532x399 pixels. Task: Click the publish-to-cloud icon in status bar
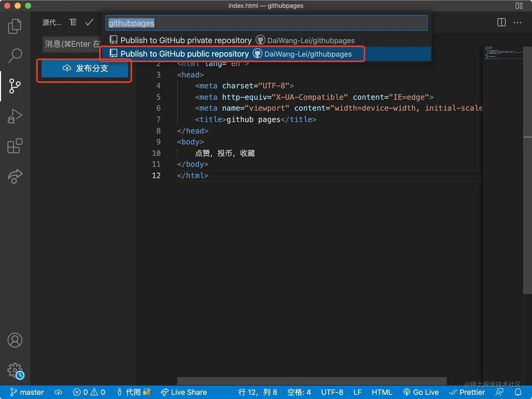tap(58, 392)
